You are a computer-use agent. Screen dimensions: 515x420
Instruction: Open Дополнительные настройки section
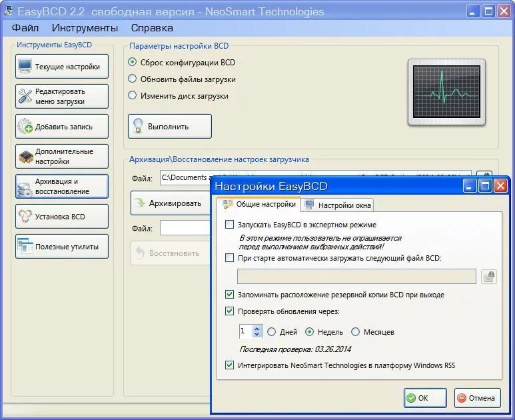[x=62, y=157]
